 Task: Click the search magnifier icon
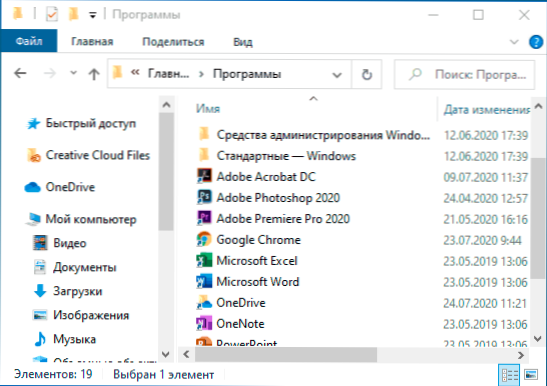(415, 74)
